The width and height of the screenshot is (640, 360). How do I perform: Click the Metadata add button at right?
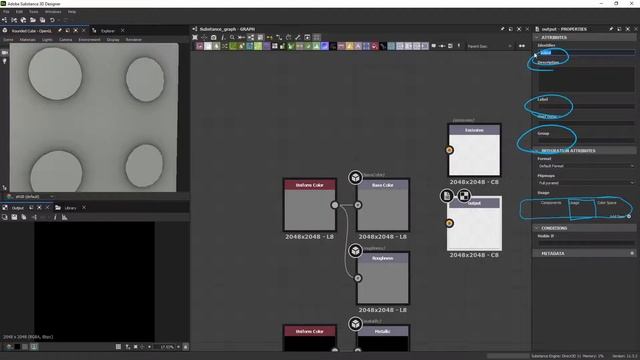632,253
